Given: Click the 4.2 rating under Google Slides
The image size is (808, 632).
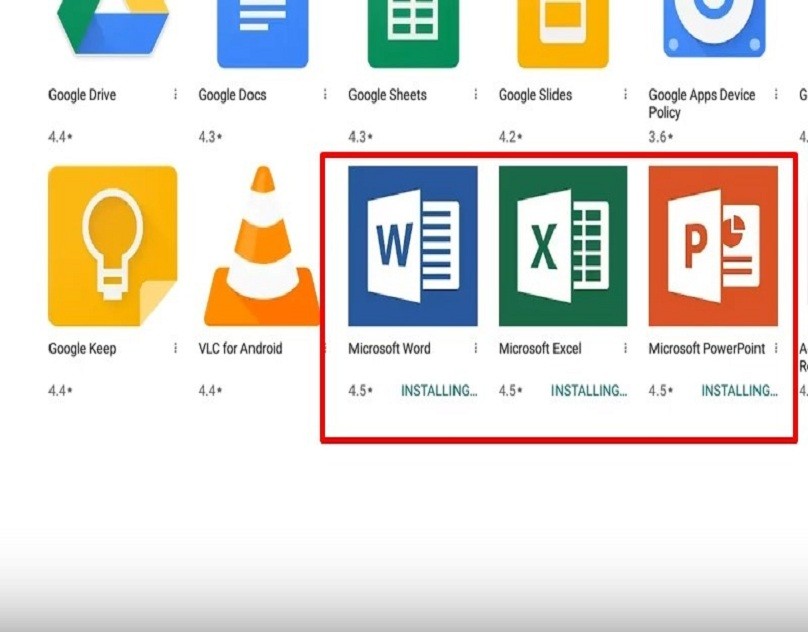Looking at the screenshot, I should [x=511, y=137].
